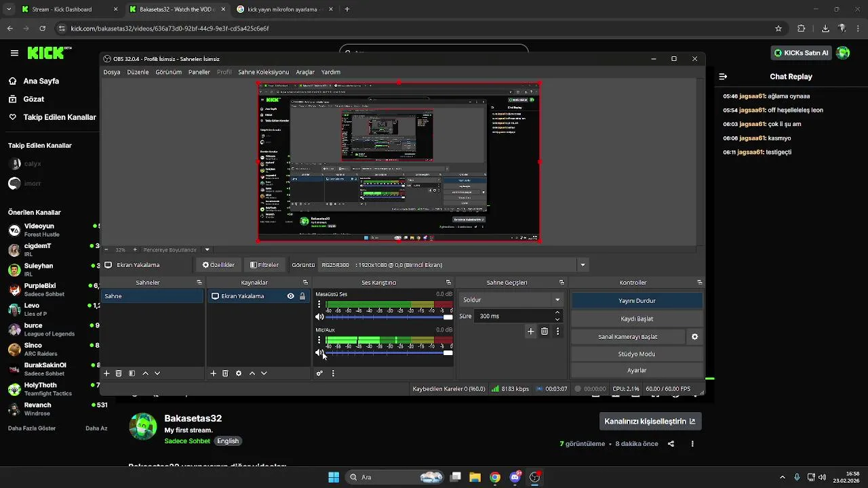Open audio mixer menu dots at panel bottom
This screenshot has height=488, width=868.
click(333, 373)
